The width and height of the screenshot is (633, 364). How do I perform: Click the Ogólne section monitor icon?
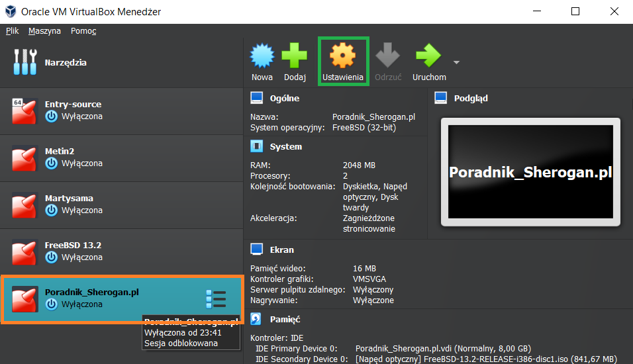pyautogui.click(x=257, y=99)
